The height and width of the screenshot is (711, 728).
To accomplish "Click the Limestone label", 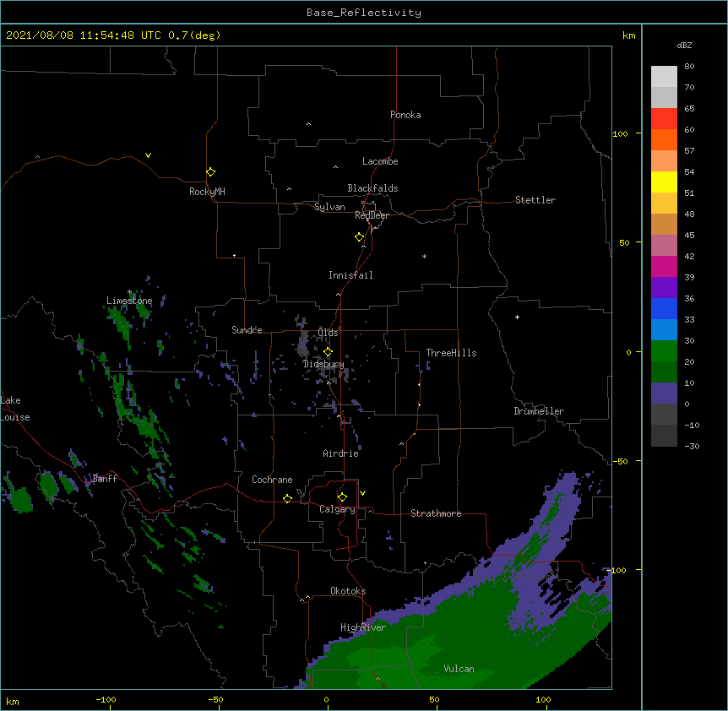I will (129, 301).
